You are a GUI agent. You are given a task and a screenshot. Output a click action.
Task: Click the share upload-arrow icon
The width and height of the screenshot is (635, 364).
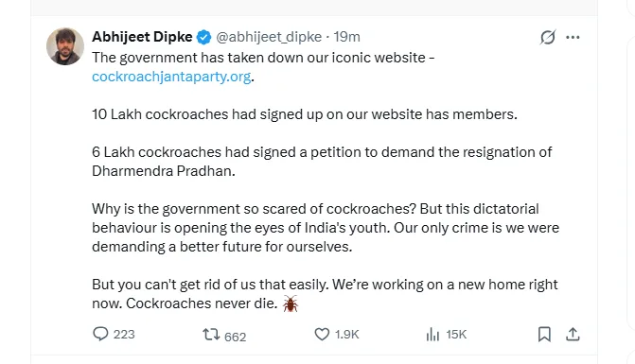click(573, 334)
